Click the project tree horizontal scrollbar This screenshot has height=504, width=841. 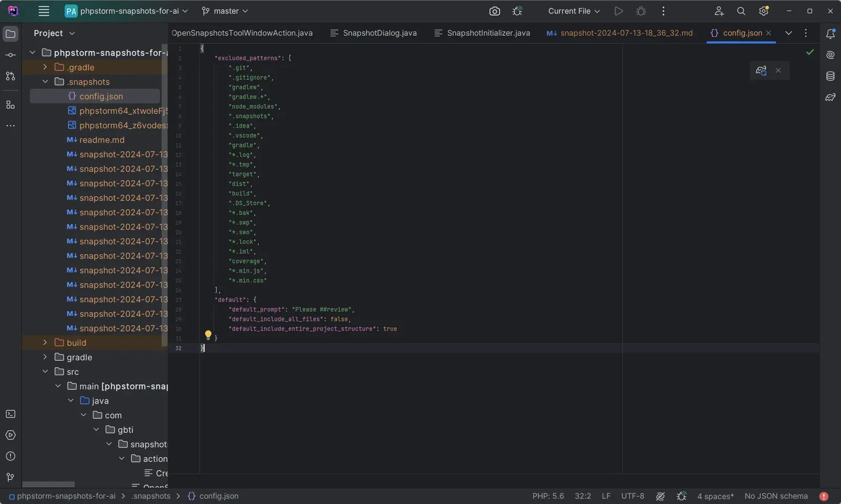48,485
